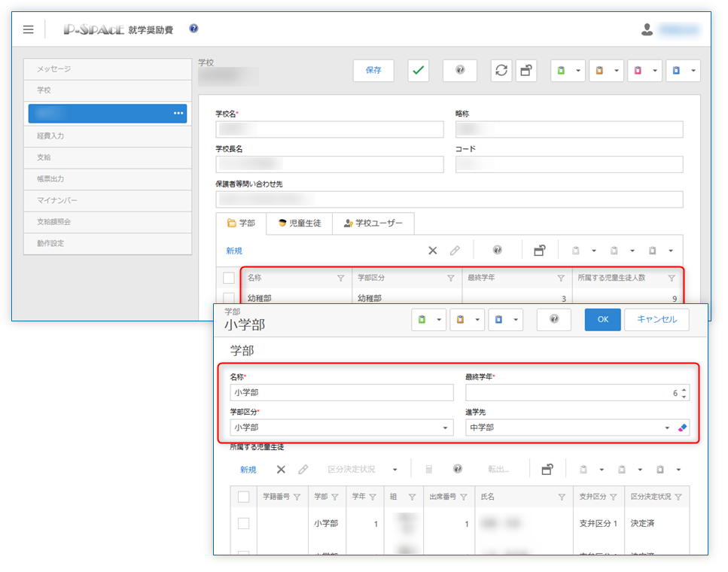Open the hamburger menu icon
Viewport: 728px width, 572px height.
[29, 29]
